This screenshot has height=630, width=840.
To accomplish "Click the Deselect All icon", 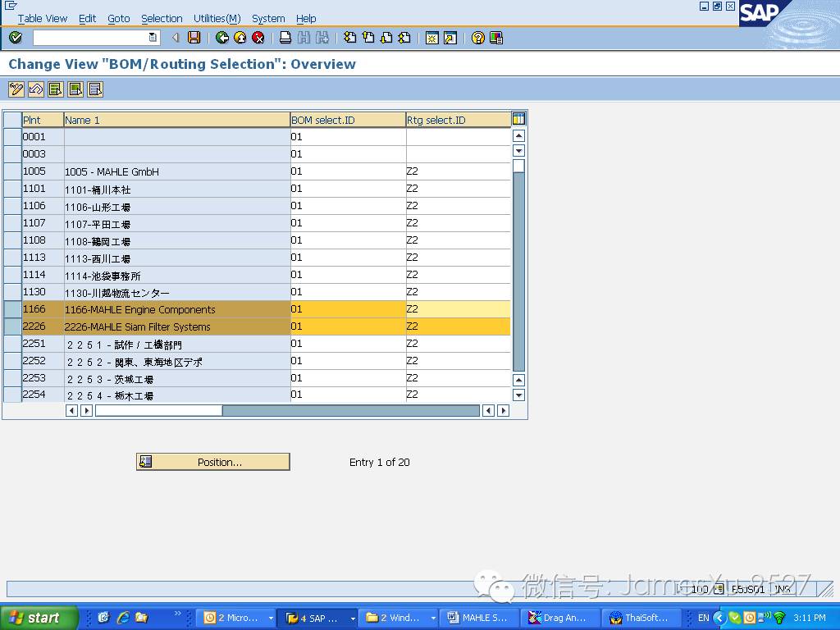I will point(95,89).
